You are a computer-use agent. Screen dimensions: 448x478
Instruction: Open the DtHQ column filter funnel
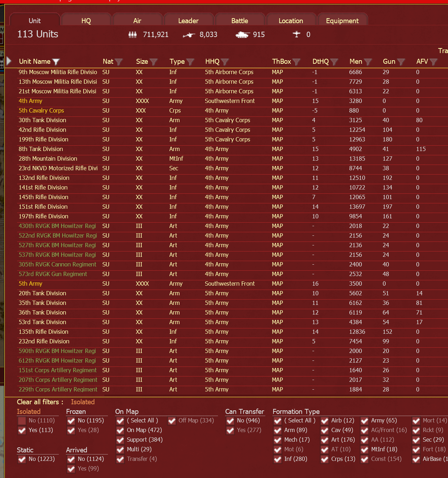point(334,62)
